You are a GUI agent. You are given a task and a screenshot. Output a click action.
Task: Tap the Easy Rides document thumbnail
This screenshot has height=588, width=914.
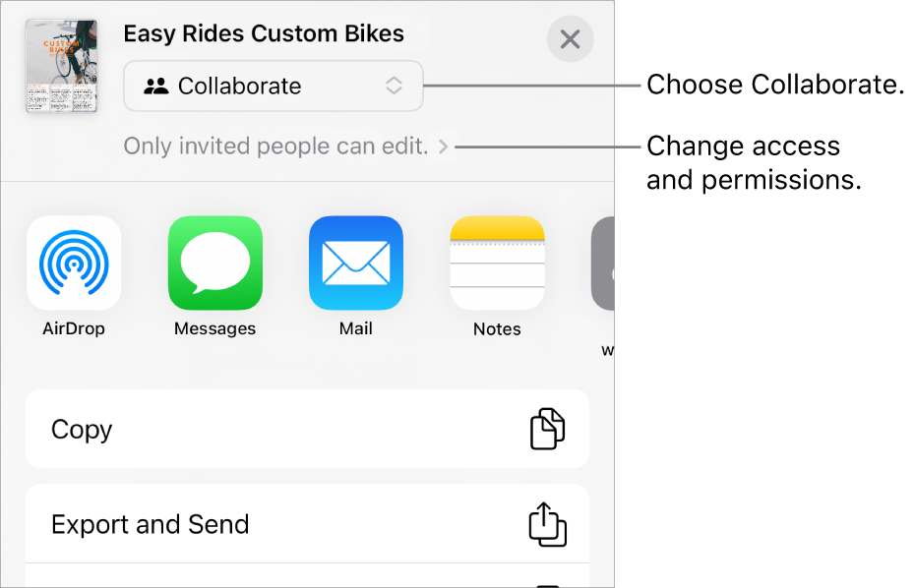[x=61, y=67]
